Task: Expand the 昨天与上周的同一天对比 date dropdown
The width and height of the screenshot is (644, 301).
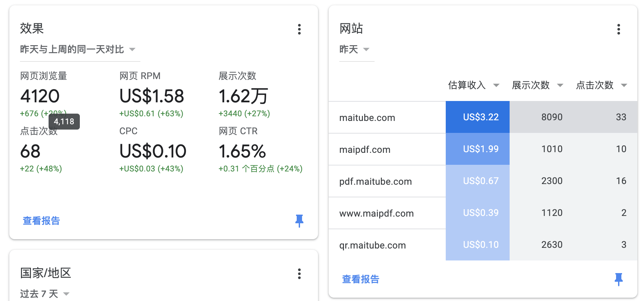Action: (x=78, y=50)
